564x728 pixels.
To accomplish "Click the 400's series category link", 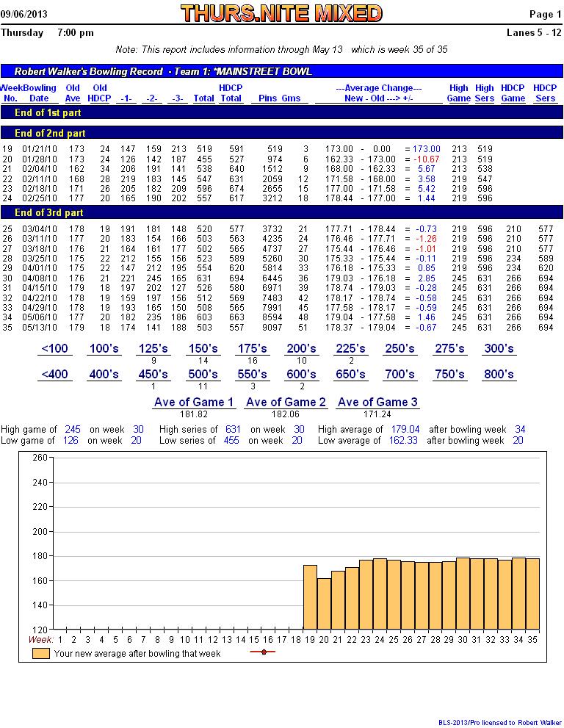I will tap(104, 374).
